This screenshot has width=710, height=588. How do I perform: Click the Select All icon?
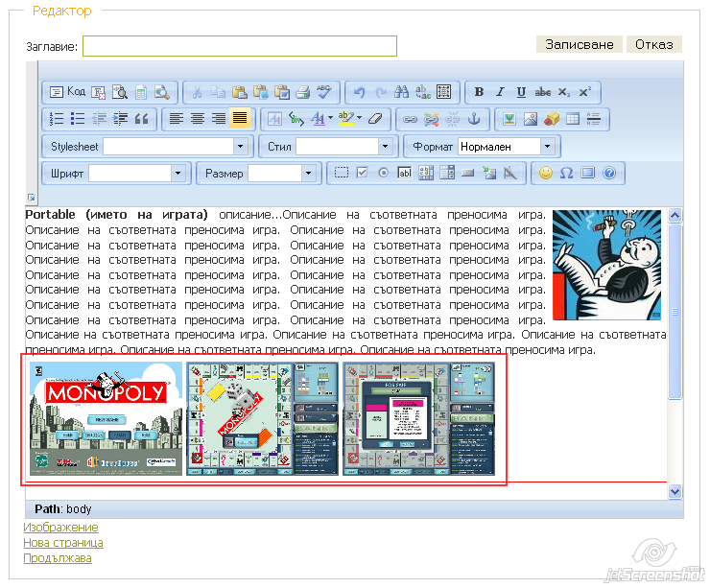pyautogui.click(x=443, y=92)
